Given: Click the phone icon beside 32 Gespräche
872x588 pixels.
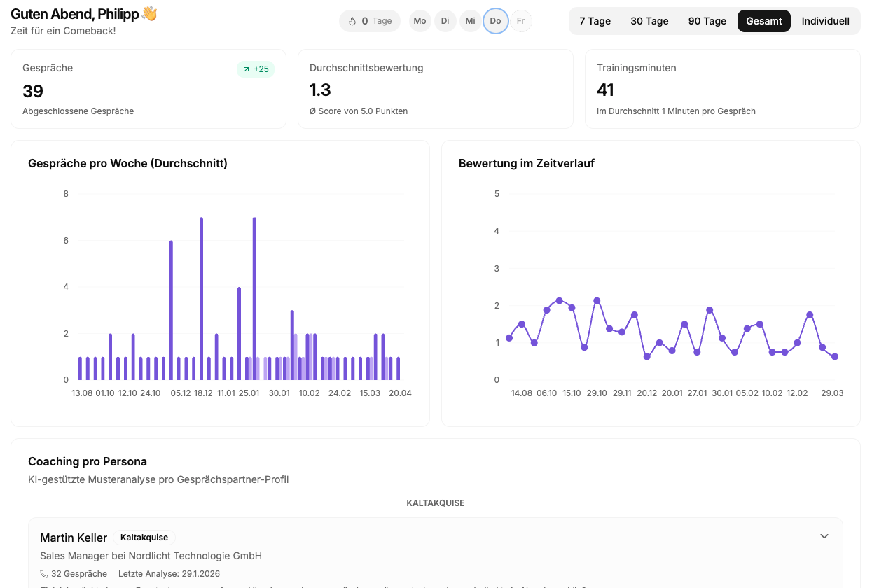Looking at the screenshot, I should coord(45,574).
